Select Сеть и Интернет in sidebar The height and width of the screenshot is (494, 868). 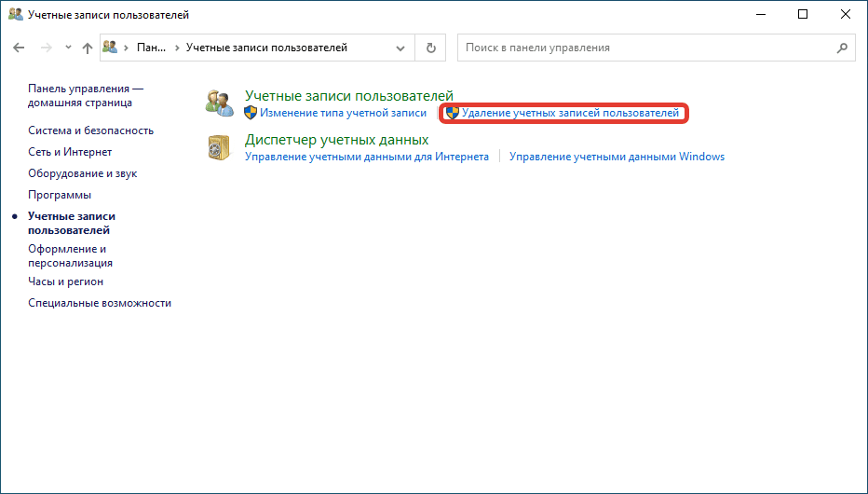[x=70, y=152]
